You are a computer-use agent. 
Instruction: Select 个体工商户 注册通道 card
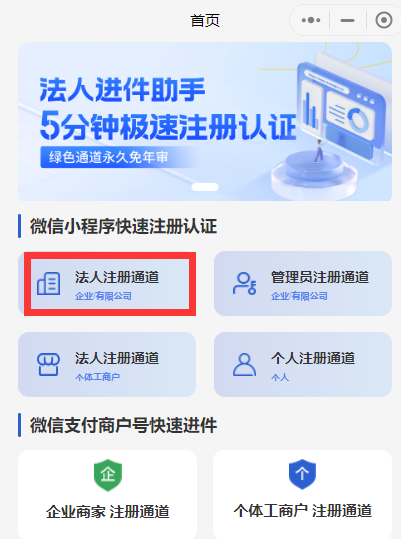302,494
